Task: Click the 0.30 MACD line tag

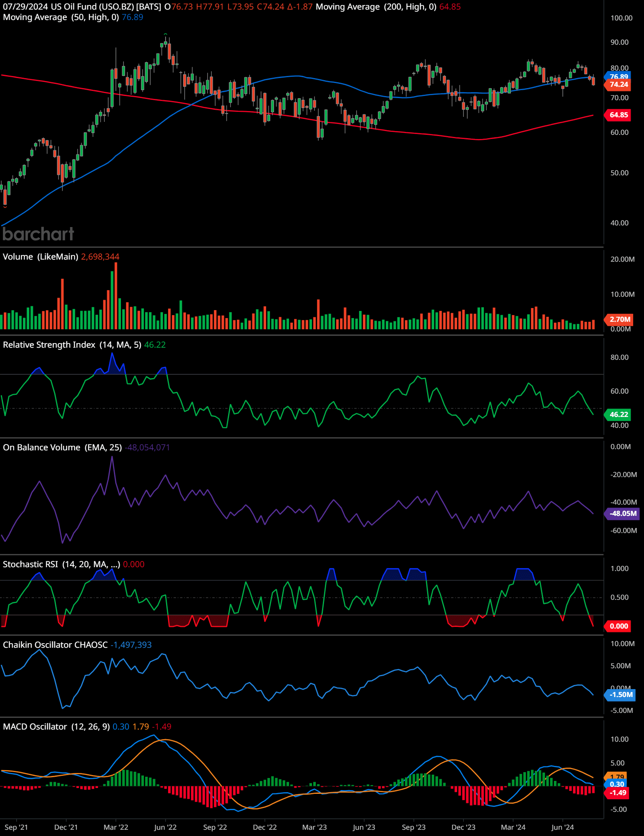Action: (616, 784)
